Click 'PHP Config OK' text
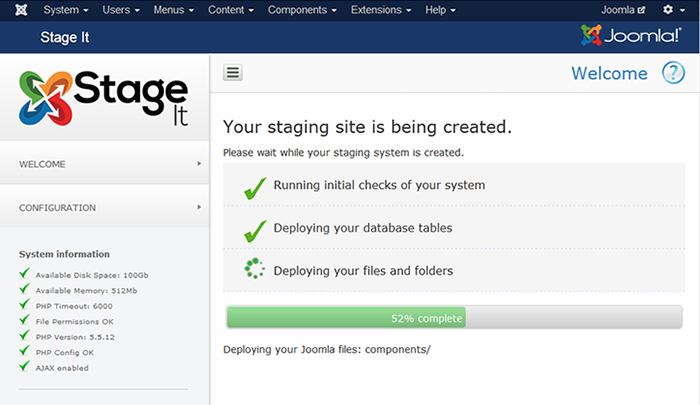700x405 pixels. (x=65, y=353)
